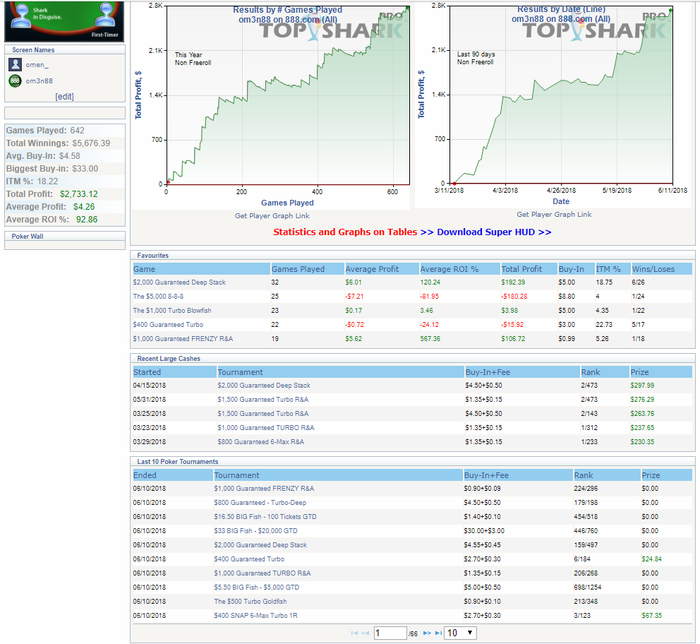This screenshot has width=700, height=644.
Task: Click Average ROI % value 92.86
Action: 87,220
